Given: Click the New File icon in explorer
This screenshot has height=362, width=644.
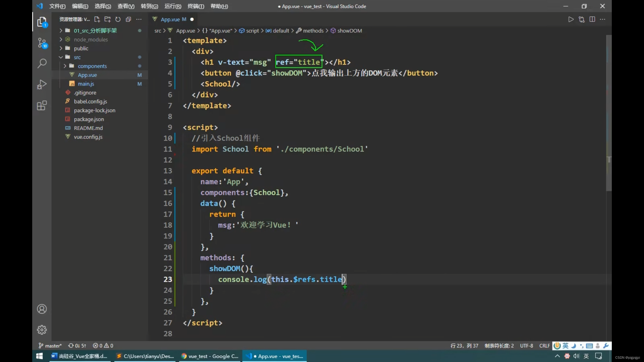Looking at the screenshot, I should [97, 19].
